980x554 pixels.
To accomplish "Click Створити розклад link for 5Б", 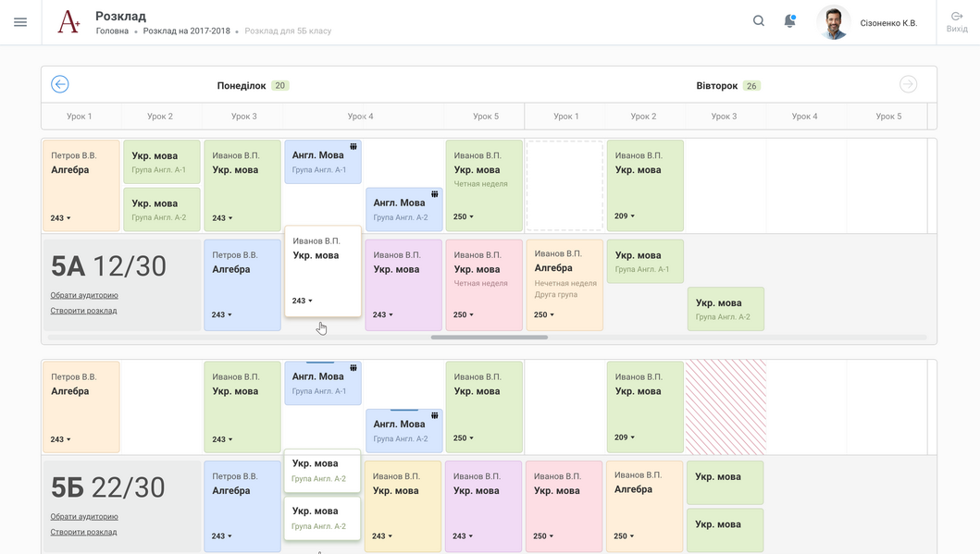I will pos(84,532).
